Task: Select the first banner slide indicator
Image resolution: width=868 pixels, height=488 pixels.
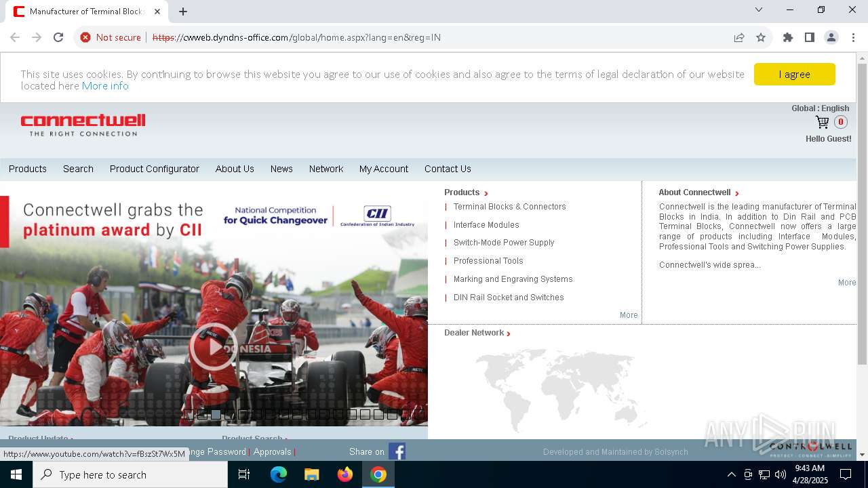Action: [189, 414]
